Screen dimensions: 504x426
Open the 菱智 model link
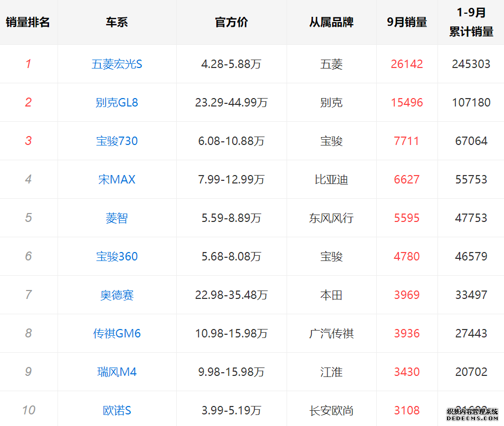[117, 218]
